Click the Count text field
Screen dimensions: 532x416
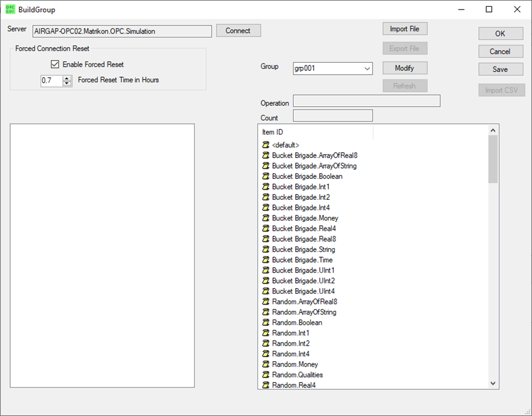[333, 115]
